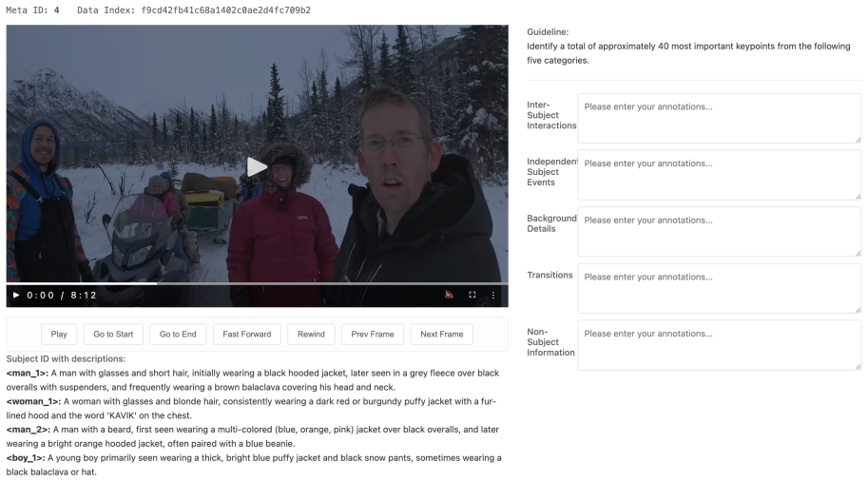868x481 pixels.
Task: Click the small play icon in video control bar
Action: pos(16,295)
